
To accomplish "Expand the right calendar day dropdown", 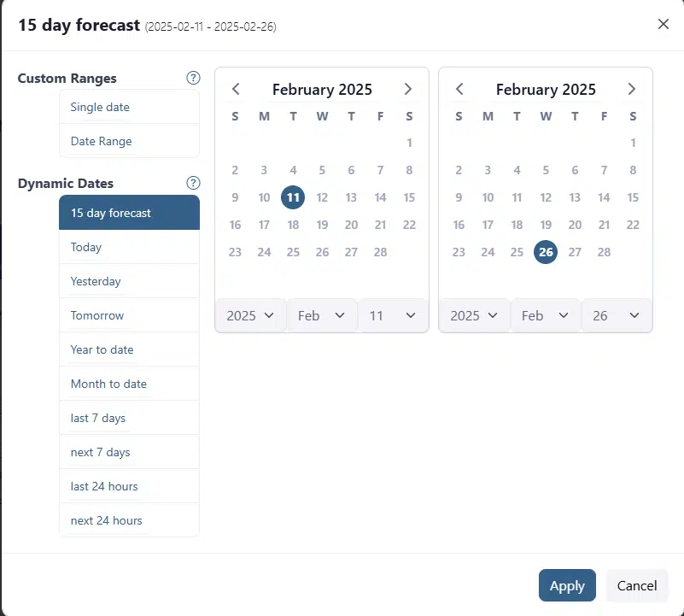I will pos(617,315).
